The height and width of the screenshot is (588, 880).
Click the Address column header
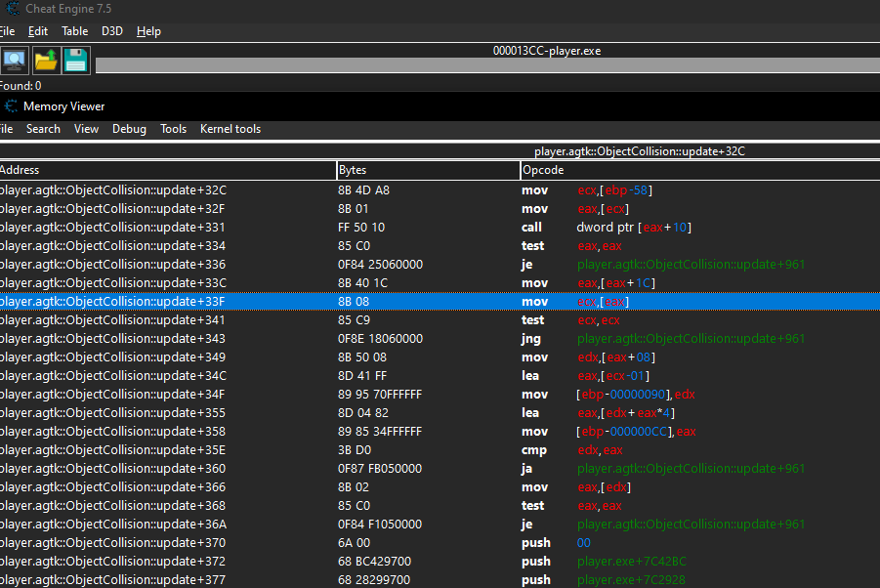click(166, 170)
